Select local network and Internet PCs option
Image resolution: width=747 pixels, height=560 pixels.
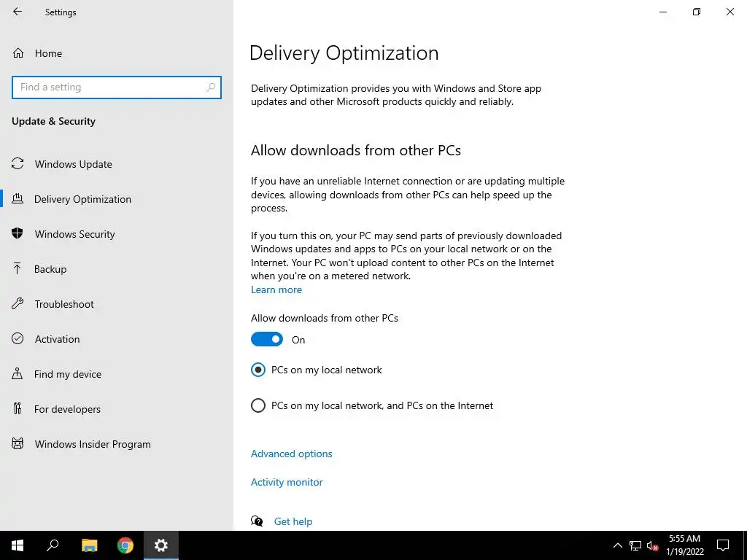pos(258,405)
